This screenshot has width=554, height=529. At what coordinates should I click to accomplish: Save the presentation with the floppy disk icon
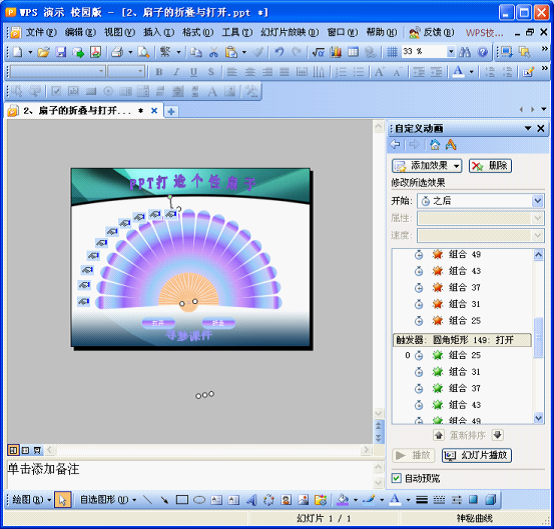pos(61,52)
